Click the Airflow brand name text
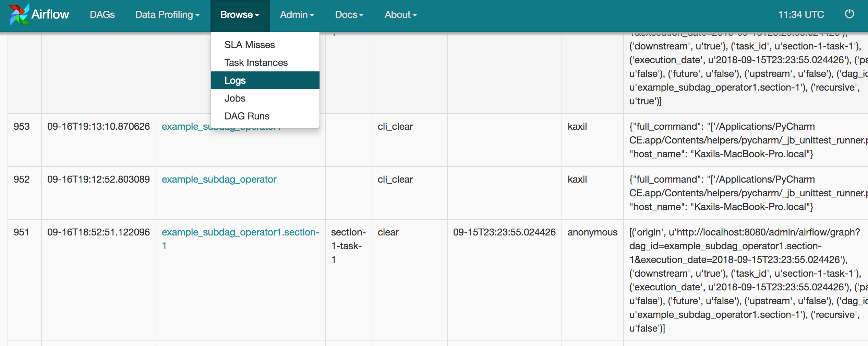The width and height of the screenshot is (868, 346). 50,14
